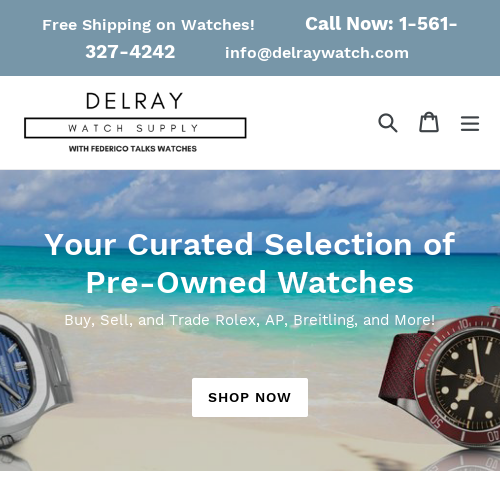Click the info@delraywatch.com email address
This screenshot has width=500, height=500.
(x=317, y=53)
